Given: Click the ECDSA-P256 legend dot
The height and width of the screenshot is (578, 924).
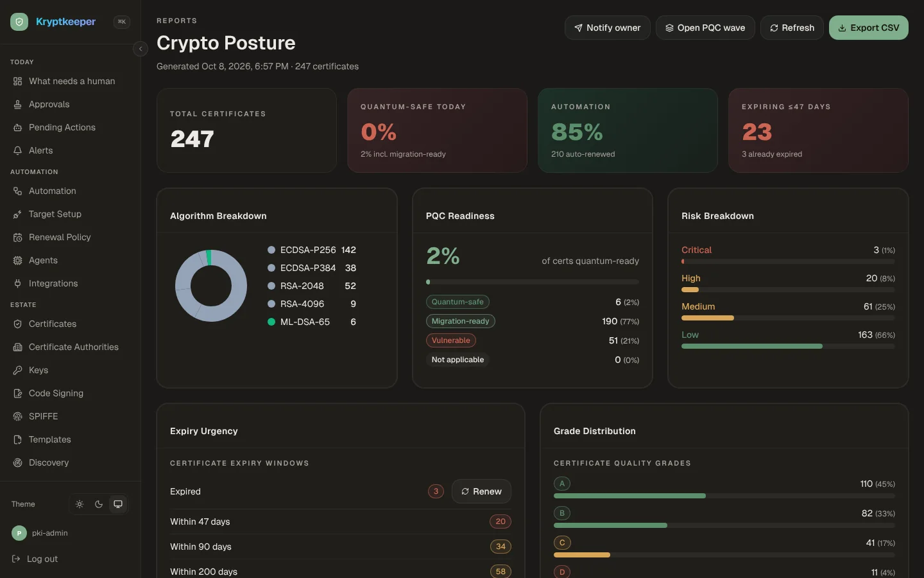Looking at the screenshot, I should (271, 250).
